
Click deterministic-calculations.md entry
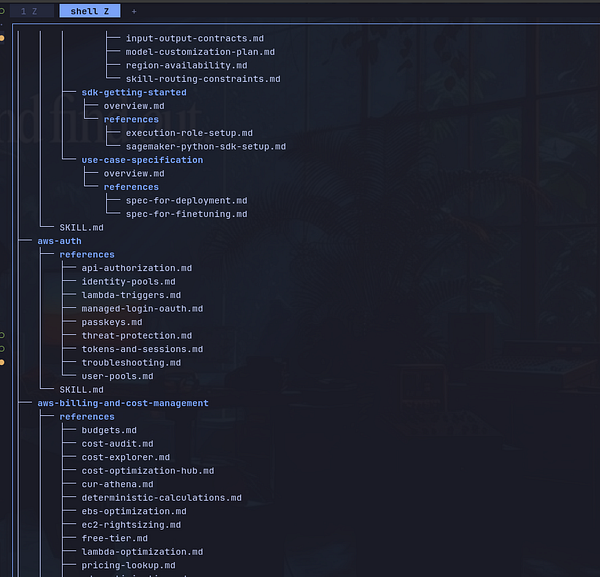(161, 498)
